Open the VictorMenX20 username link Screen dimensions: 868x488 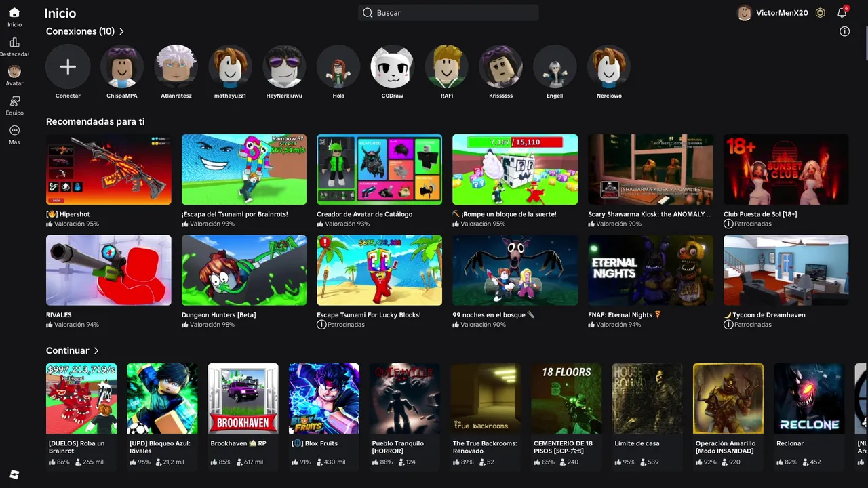[782, 13]
